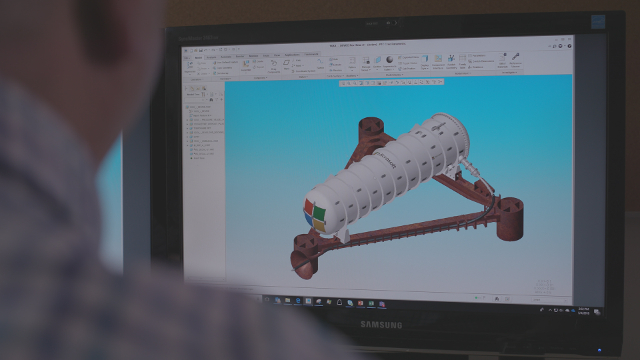The width and height of the screenshot is (640, 360).
Task: Switch to the Framework ribbon tab
Action: point(311,54)
